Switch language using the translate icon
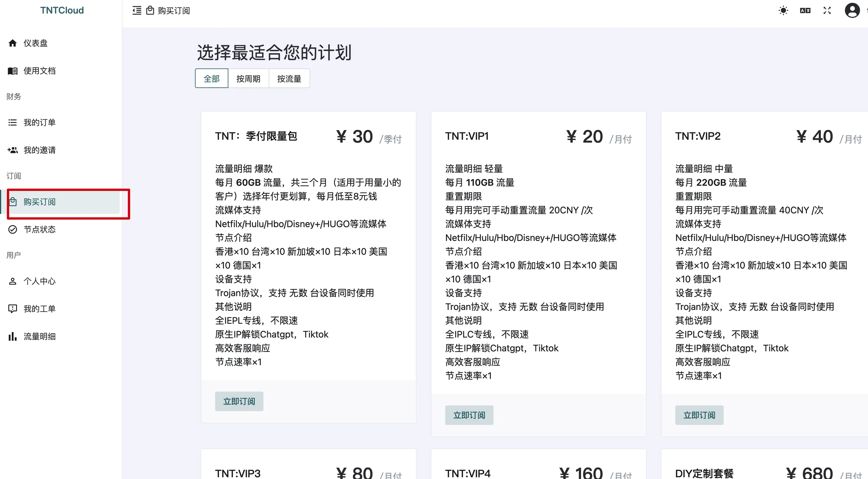This screenshot has width=868, height=479. click(x=805, y=10)
